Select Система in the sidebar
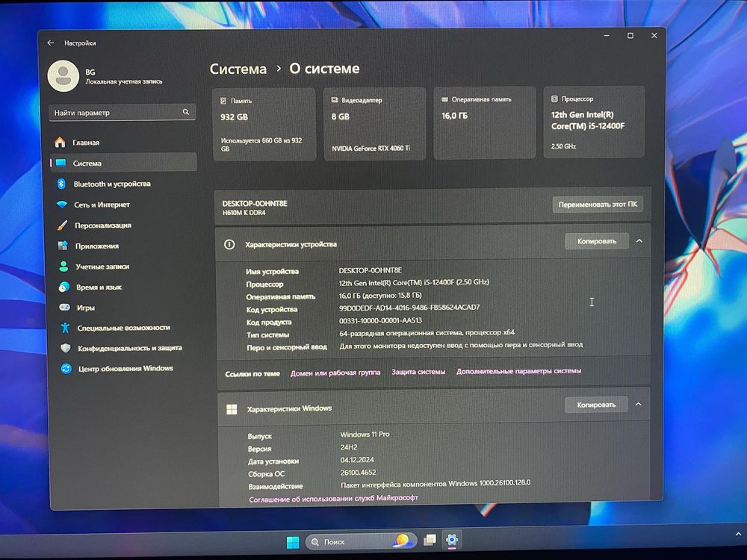 tap(123, 162)
